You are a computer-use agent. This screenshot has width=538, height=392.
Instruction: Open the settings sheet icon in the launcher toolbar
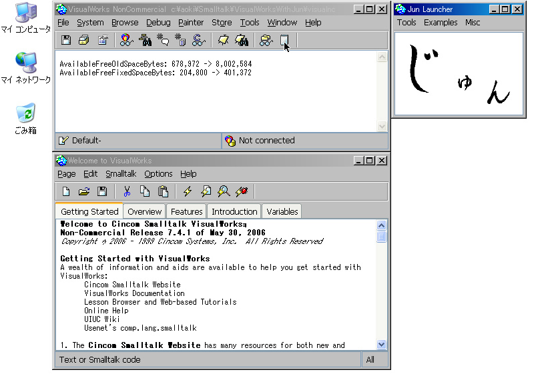coord(103,40)
